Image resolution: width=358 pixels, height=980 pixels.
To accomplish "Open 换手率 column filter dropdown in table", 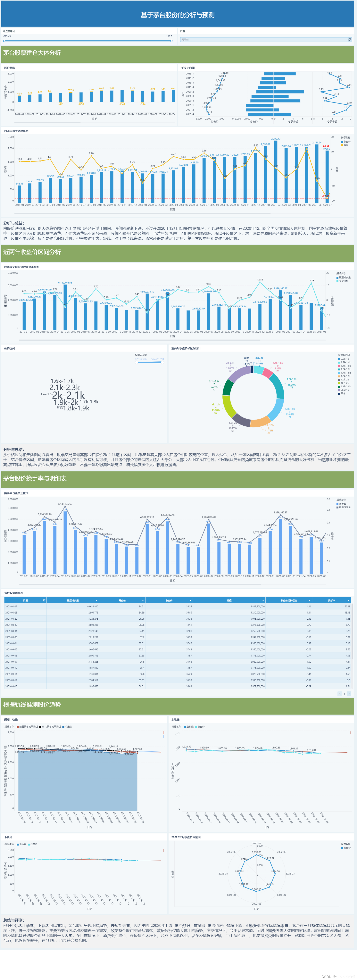I will click(349, 600).
